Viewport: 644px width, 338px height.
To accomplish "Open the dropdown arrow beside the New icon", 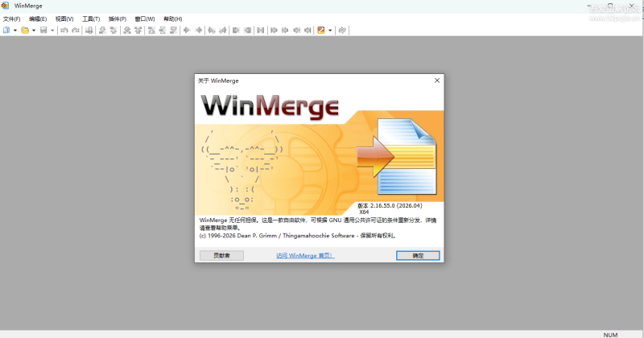I will click(15, 30).
